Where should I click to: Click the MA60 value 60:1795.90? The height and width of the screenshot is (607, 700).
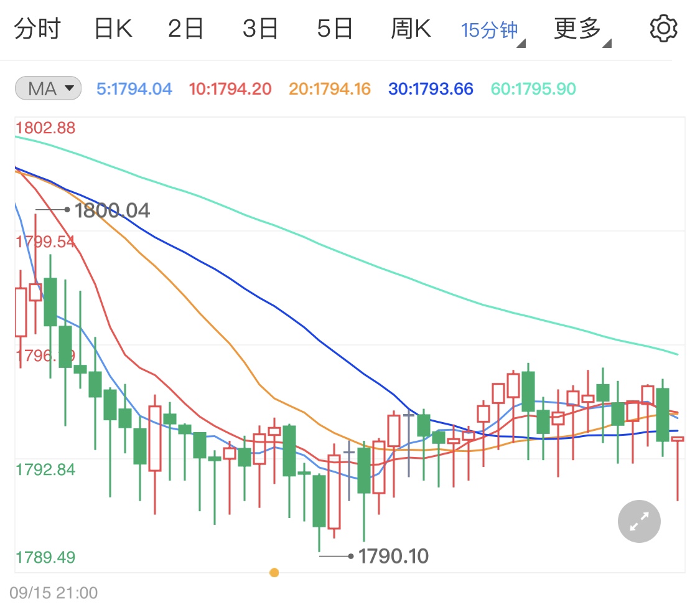[x=533, y=89]
